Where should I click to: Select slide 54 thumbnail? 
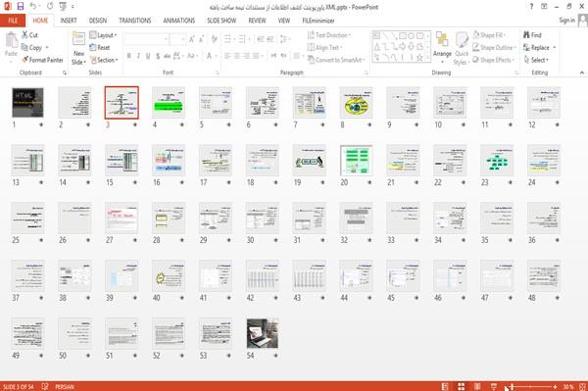pyautogui.click(x=262, y=333)
